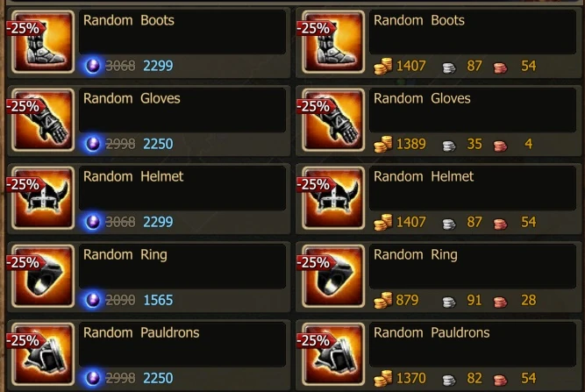Select the Random Boots icon priced 2299
The image size is (585, 392).
[x=43, y=42]
